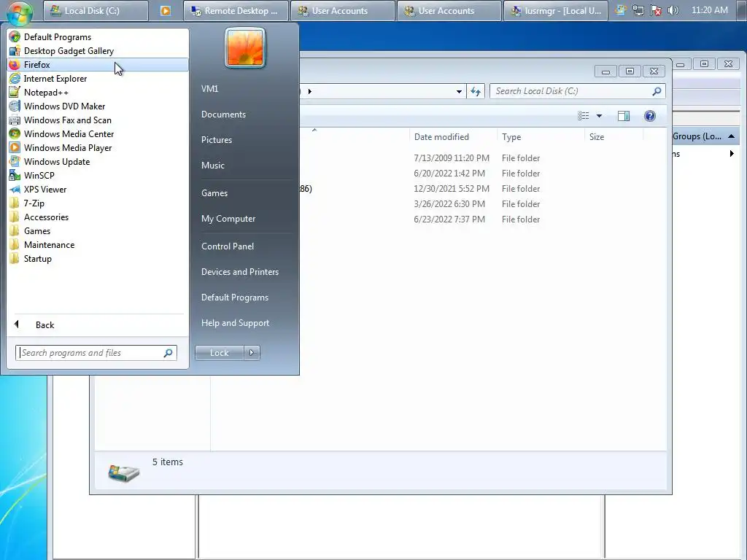Open Help and Support
747x560 pixels.
point(236,323)
